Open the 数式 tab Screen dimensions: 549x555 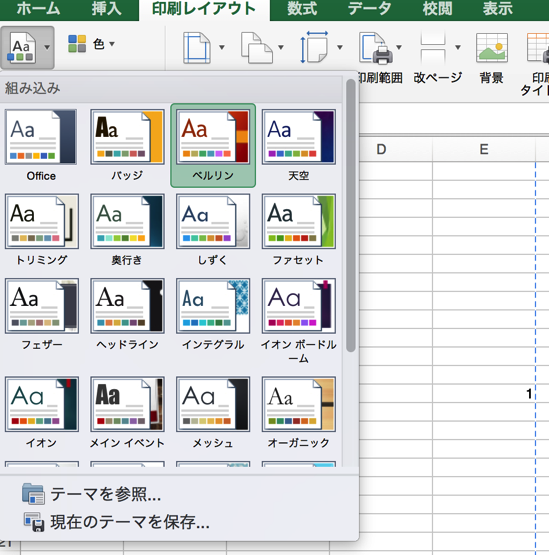point(302,8)
